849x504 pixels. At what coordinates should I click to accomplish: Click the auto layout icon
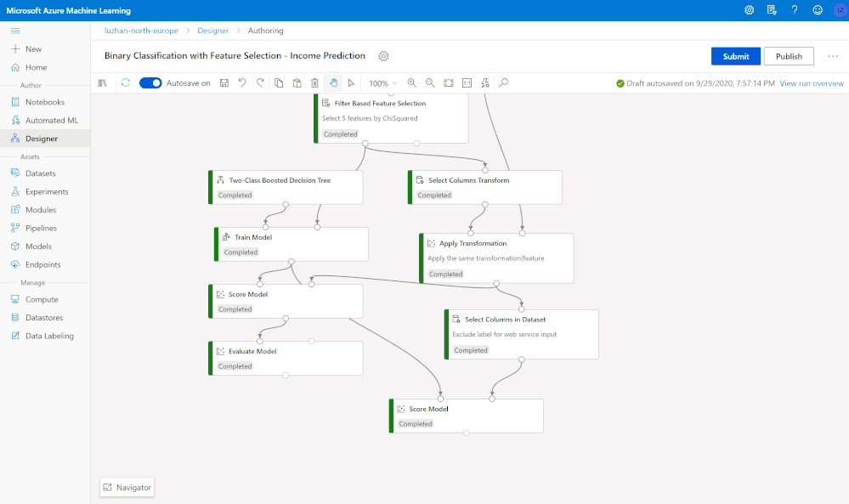485,82
